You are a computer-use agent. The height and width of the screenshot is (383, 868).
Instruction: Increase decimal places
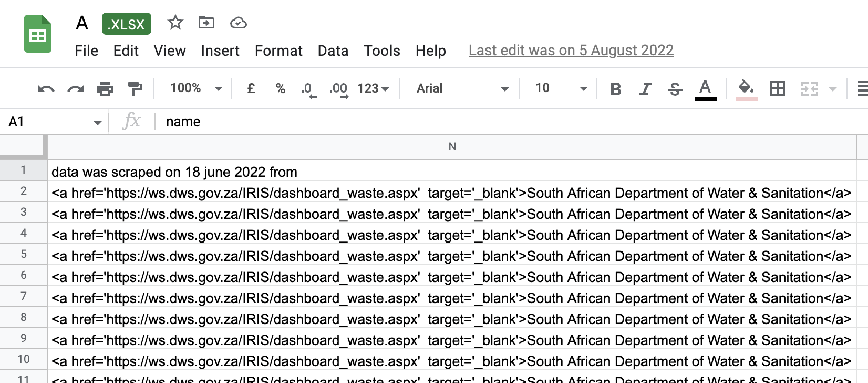[339, 89]
